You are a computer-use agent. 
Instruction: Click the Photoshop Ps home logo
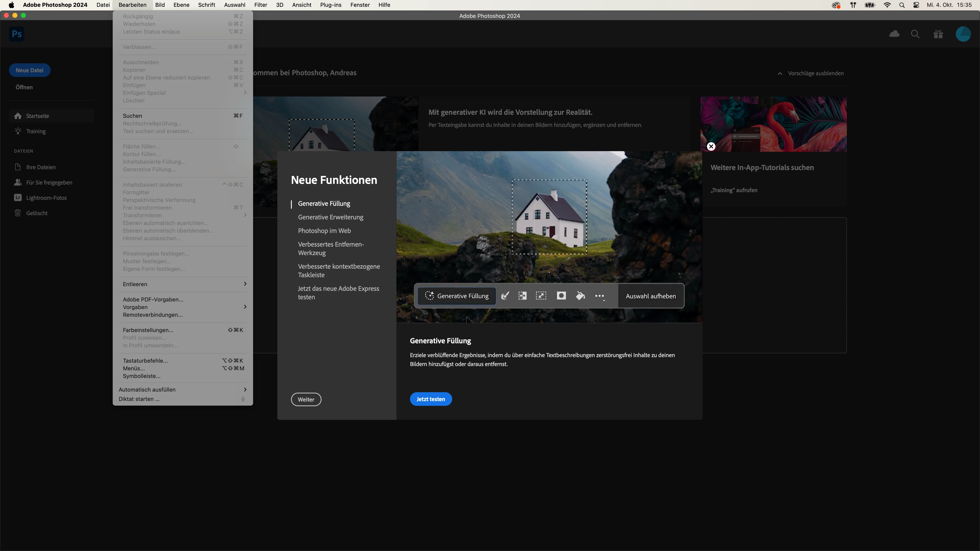pos(17,34)
